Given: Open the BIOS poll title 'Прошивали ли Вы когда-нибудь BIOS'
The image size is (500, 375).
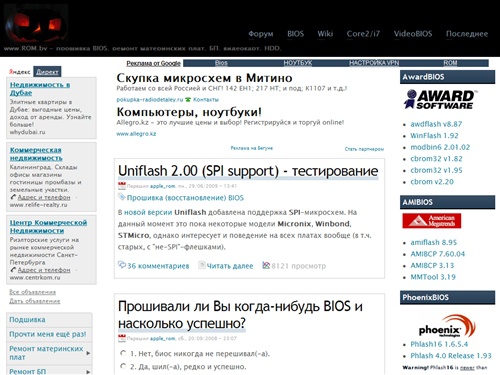Looking at the screenshot, I should (x=240, y=314).
